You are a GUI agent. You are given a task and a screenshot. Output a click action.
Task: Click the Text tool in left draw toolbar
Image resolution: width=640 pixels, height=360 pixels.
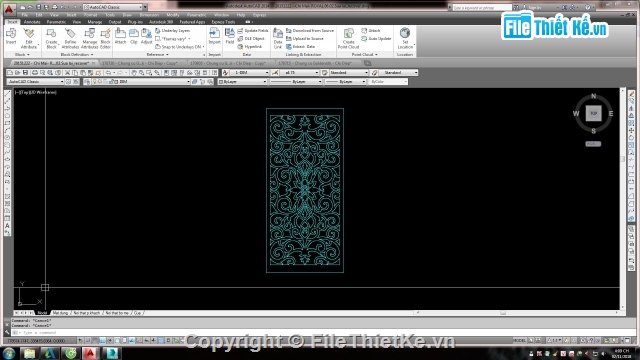coord(7,226)
